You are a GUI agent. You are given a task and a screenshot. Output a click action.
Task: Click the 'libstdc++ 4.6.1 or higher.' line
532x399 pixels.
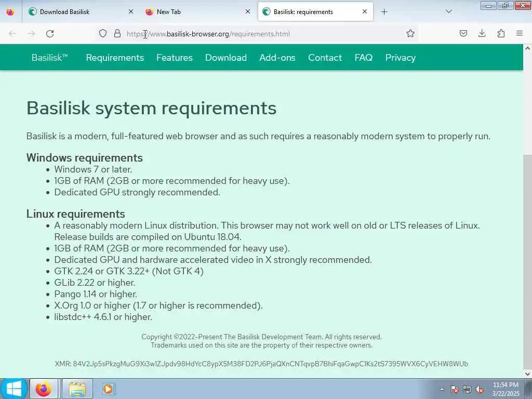[103, 317]
